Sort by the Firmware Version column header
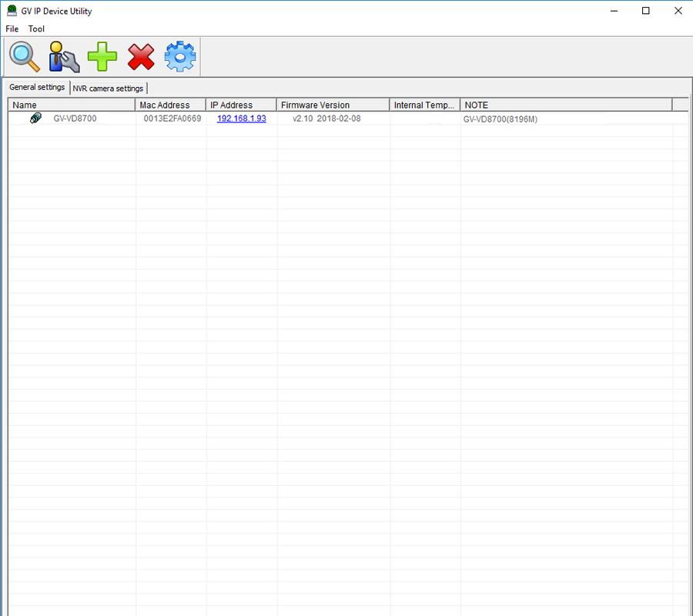693x616 pixels. (333, 105)
